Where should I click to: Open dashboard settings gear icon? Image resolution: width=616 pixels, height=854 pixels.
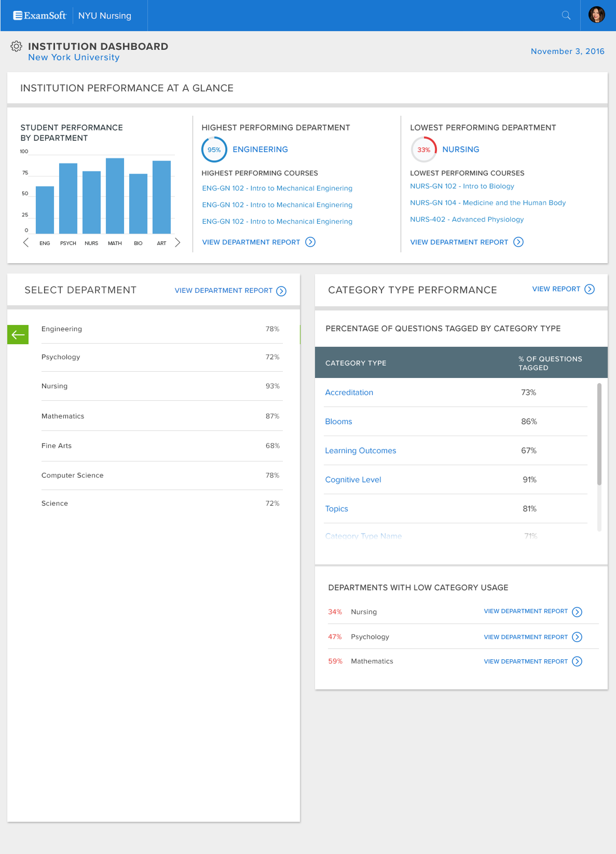(16, 46)
